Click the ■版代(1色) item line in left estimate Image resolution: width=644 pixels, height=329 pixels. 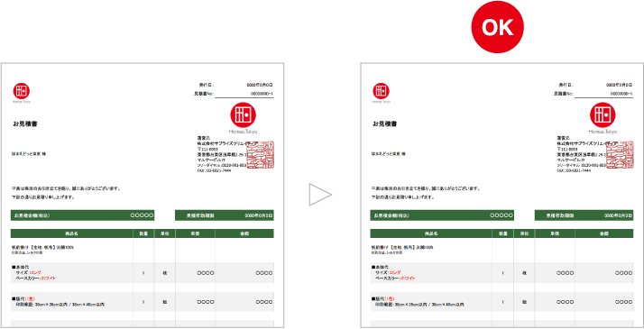pos(24,299)
